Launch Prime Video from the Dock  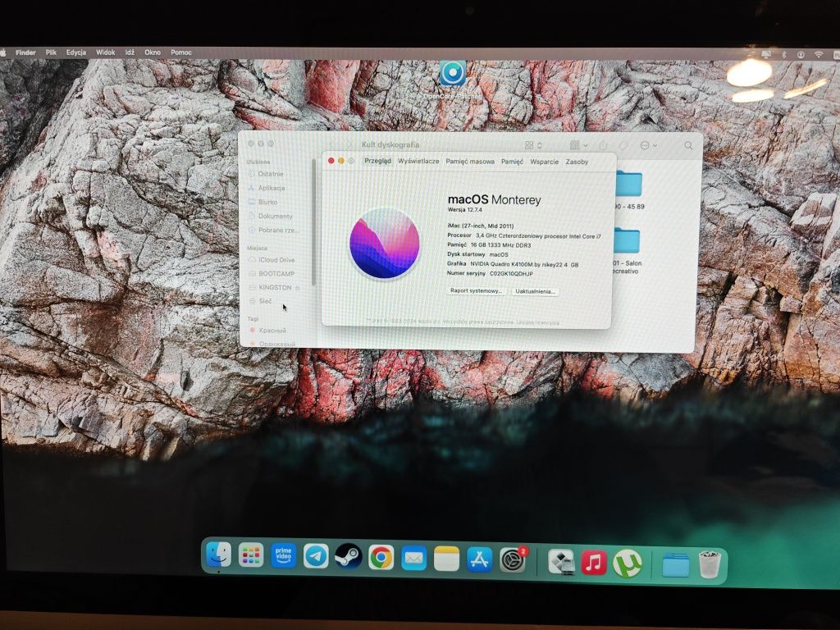click(x=283, y=556)
